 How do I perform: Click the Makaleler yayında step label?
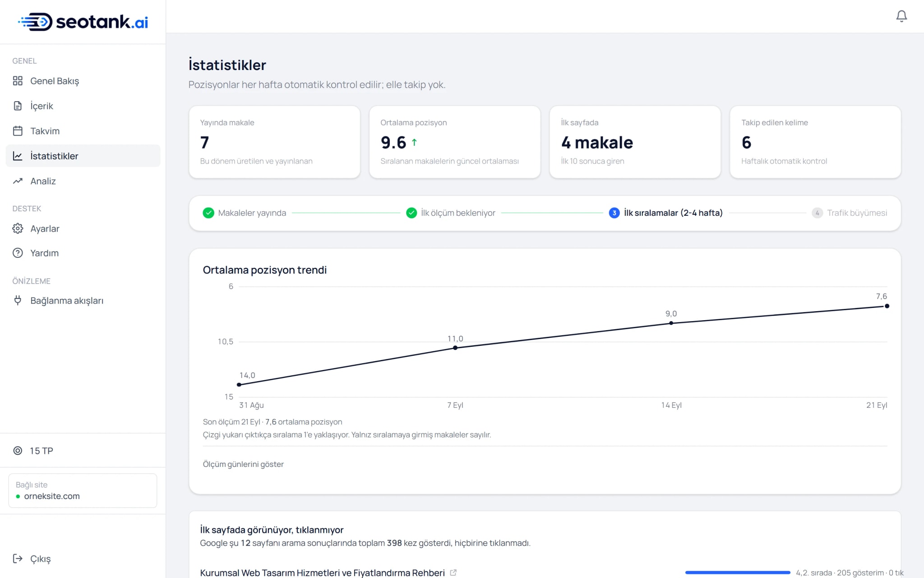click(x=252, y=213)
